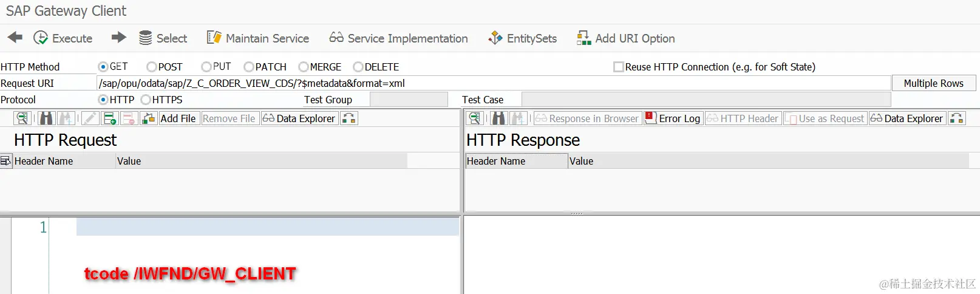This screenshot has width=980, height=294.
Task: Select the PATCH HTTP method
Action: coord(249,67)
